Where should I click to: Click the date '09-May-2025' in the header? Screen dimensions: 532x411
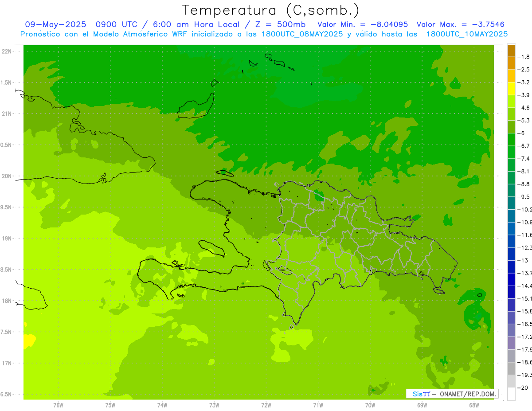click(55, 24)
